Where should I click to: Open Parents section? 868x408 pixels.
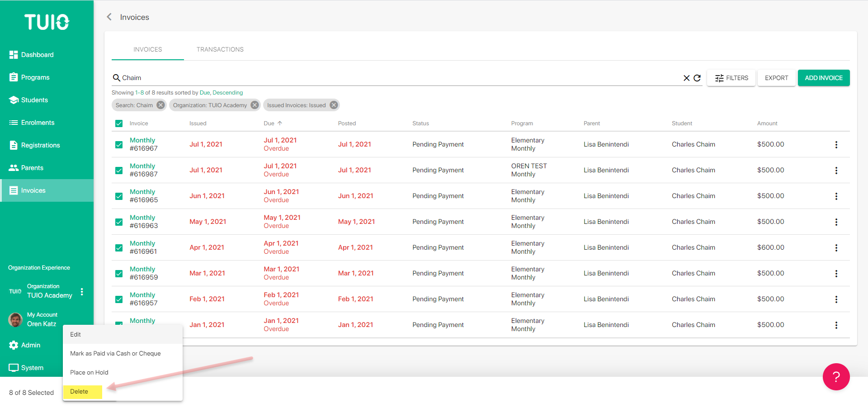pos(26,168)
